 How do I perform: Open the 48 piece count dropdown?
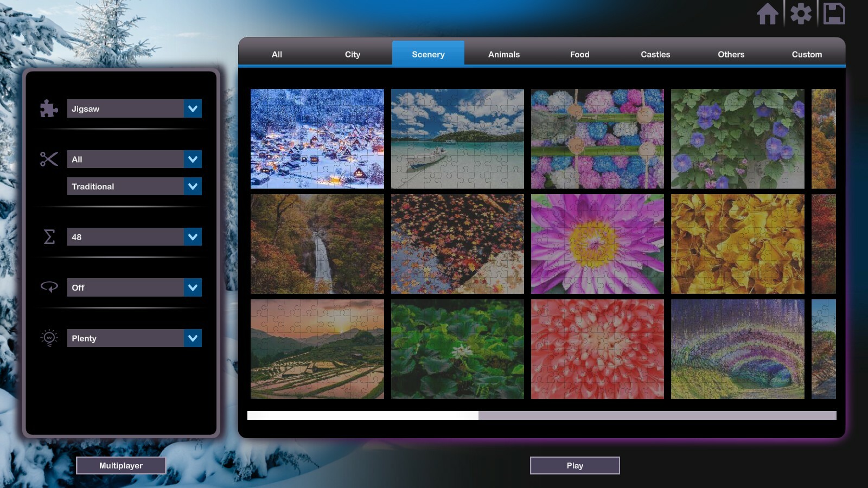pyautogui.click(x=134, y=237)
